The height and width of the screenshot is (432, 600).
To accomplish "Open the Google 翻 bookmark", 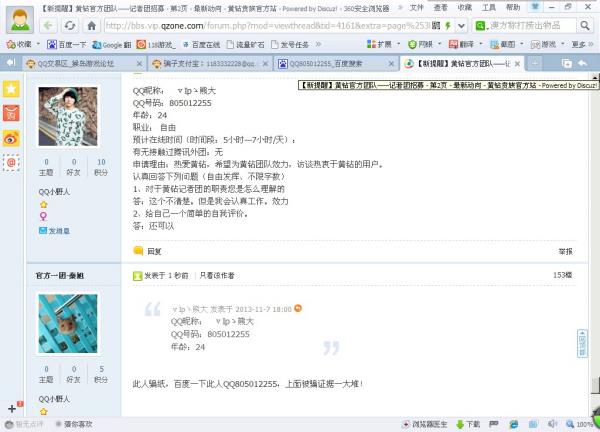I will pos(112,45).
